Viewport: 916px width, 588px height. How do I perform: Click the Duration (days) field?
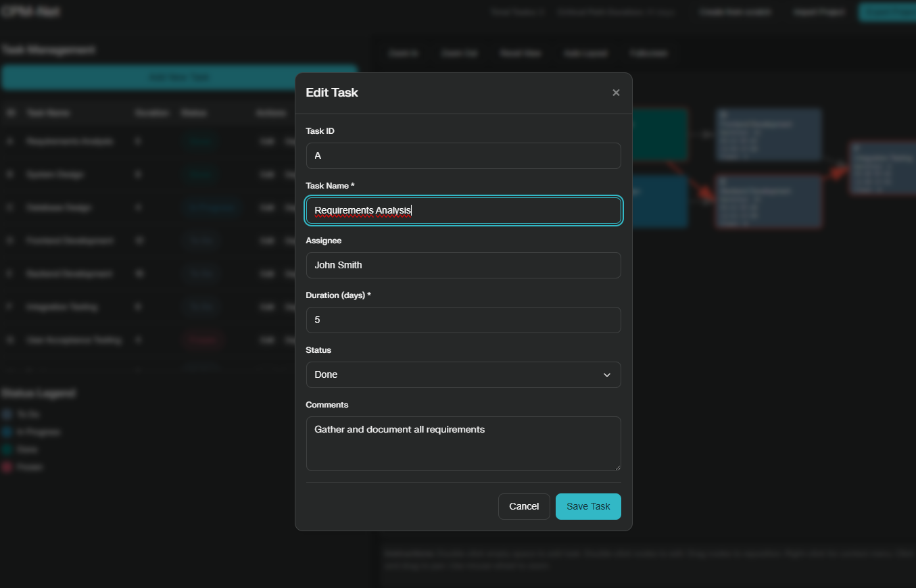463,320
